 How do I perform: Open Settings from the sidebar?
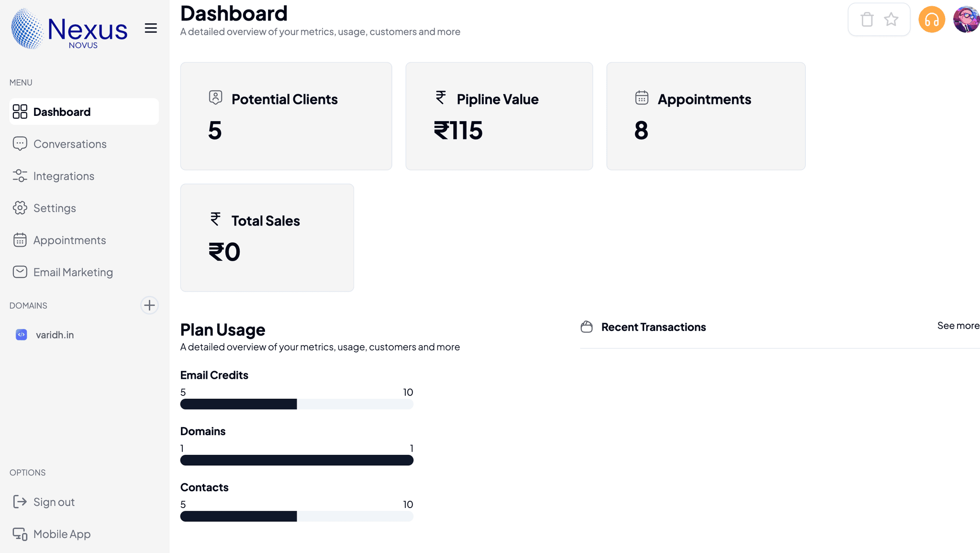coord(55,208)
